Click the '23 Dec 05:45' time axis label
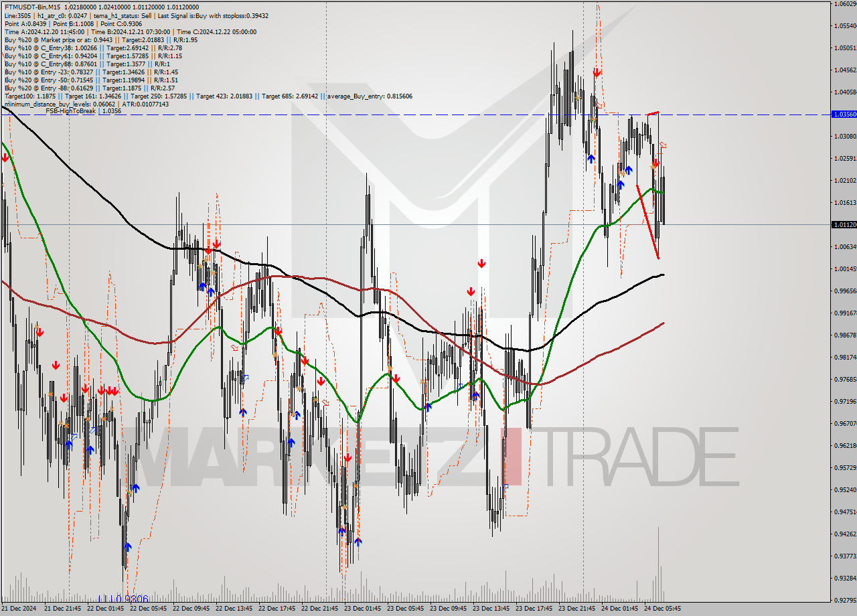The height and width of the screenshot is (616, 857). tap(405, 609)
